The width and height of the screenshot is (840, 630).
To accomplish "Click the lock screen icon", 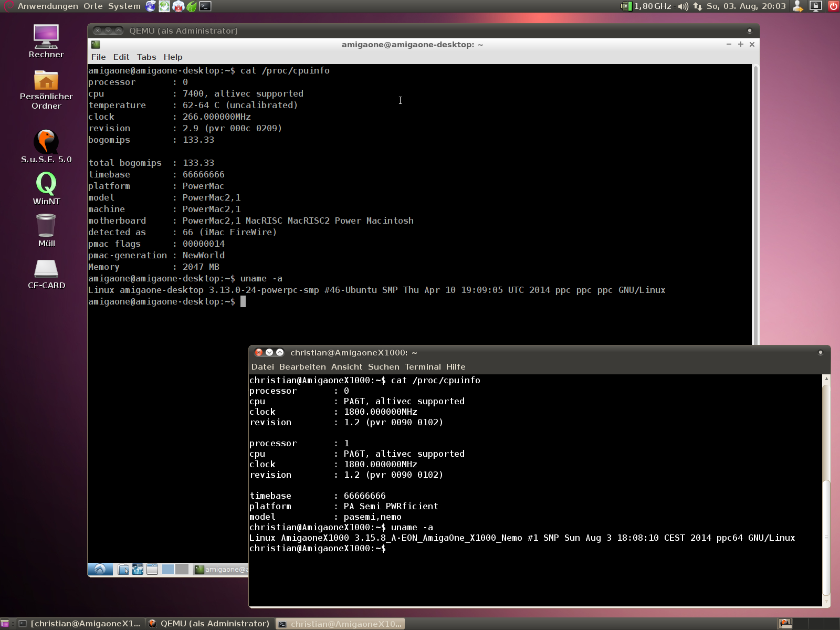I will click(x=815, y=6).
